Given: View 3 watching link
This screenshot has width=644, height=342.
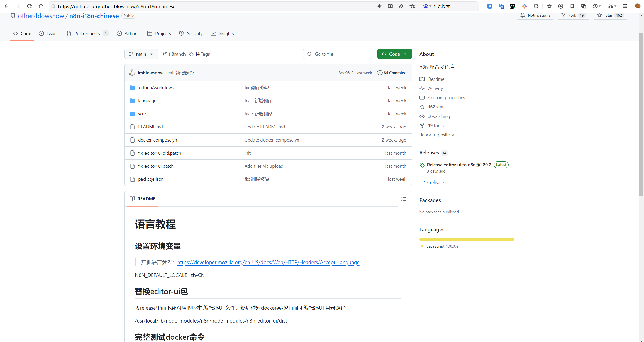Looking at the screenshot, I should (x=435, y=116).
